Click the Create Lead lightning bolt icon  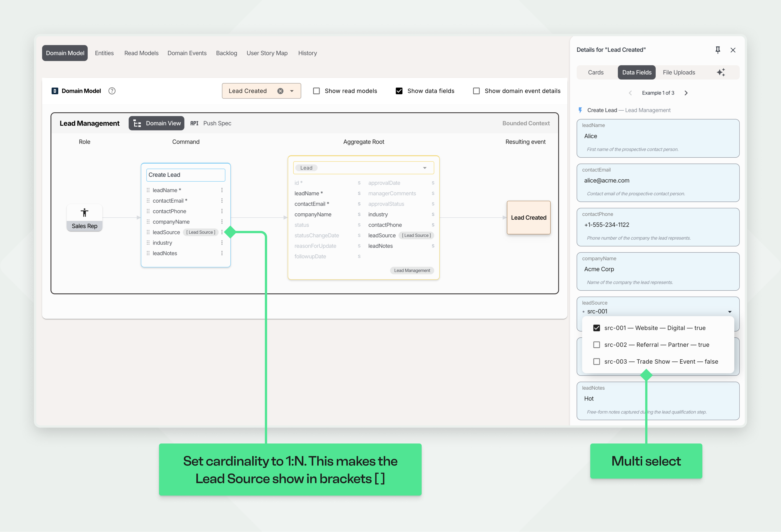580,110
